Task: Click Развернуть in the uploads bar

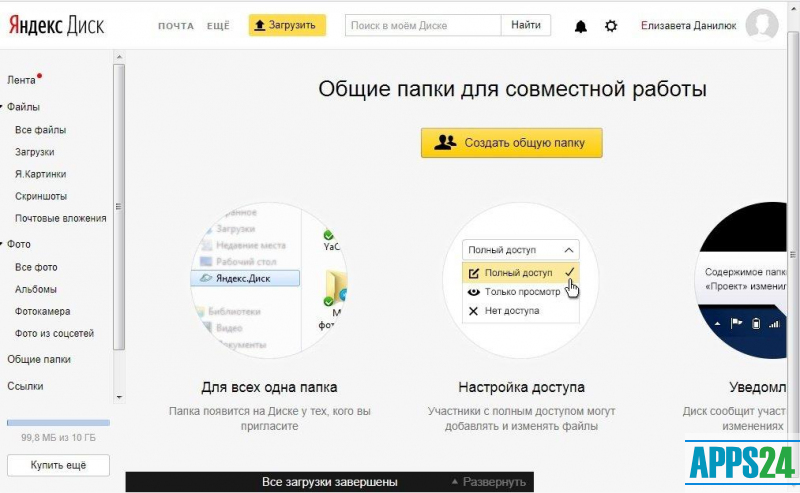Action: click(489, 482)
